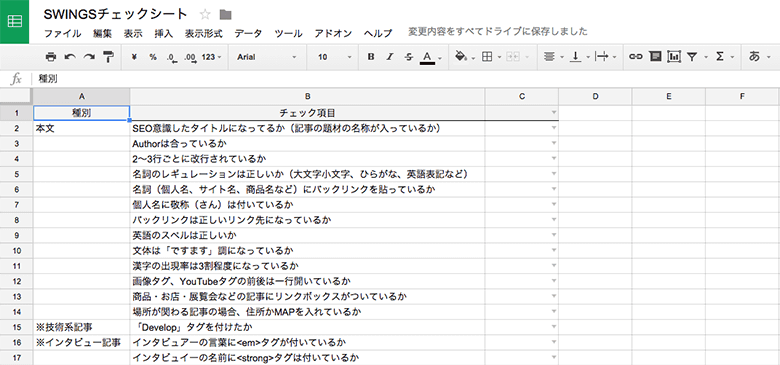Select cell 「Develop」タグを付けたか

tap(307, 327)
